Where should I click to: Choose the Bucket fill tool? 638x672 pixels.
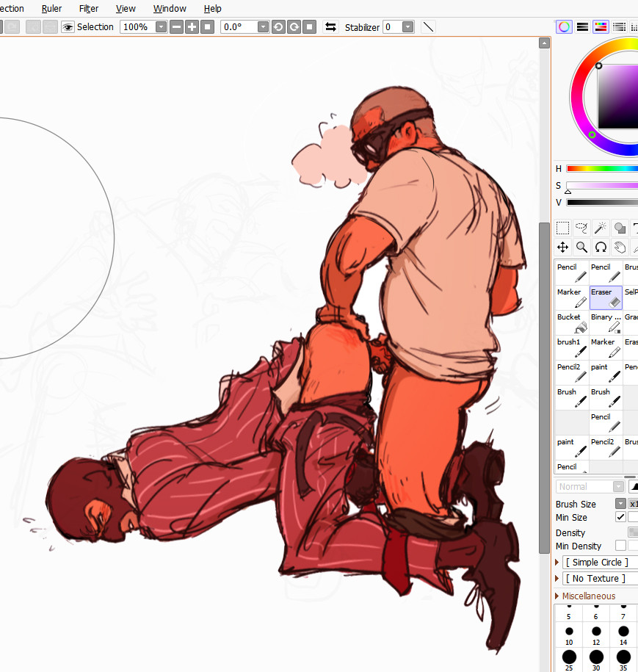571,322
